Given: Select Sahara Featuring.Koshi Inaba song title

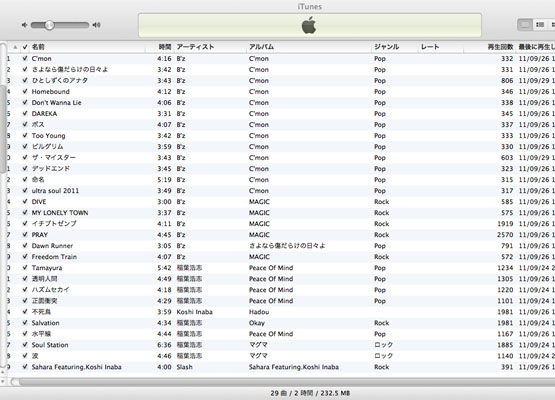Looking at the screenshot, I should (76, 367).
